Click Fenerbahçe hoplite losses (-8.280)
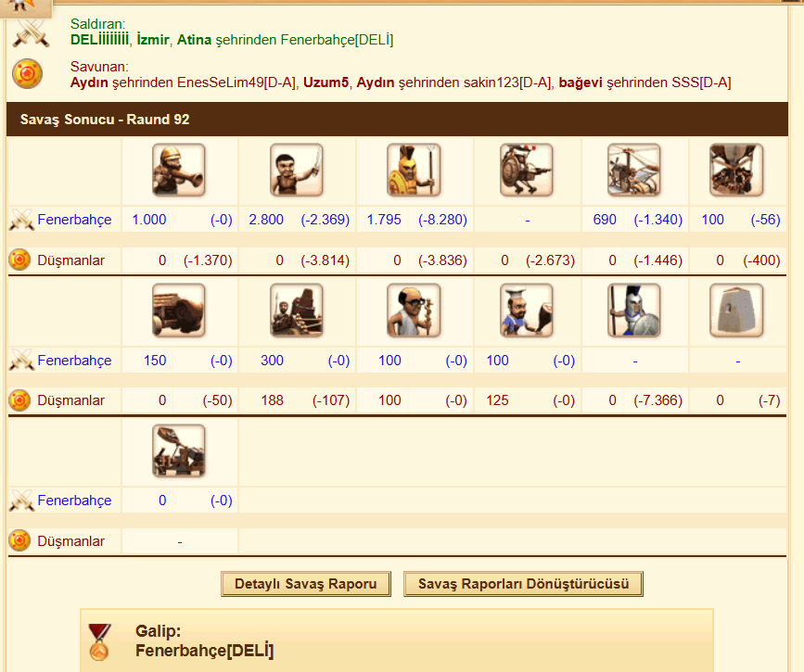Image resolution: width=804 pixels, height=672 pixels. click(442, 220)
